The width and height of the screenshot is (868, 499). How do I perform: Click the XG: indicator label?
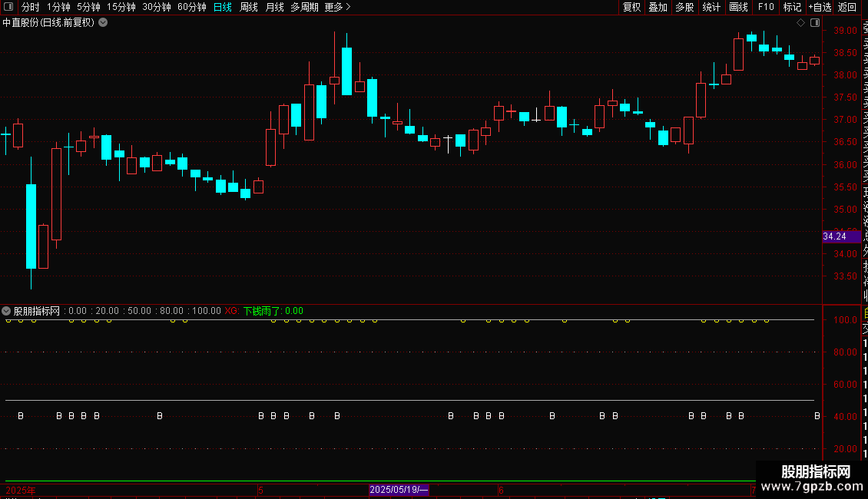click(x=232, y=311)
